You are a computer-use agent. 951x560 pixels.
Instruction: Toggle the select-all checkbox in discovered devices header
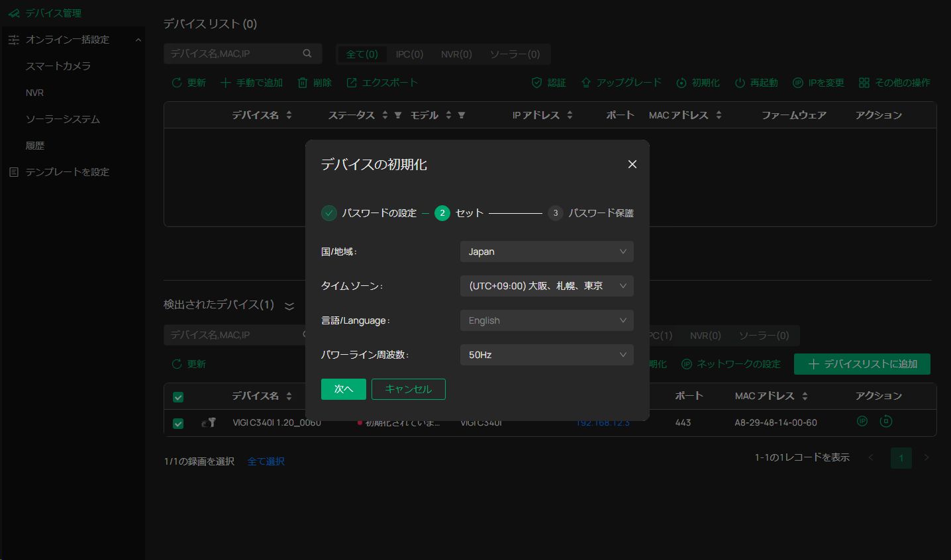tap(178, 397)
